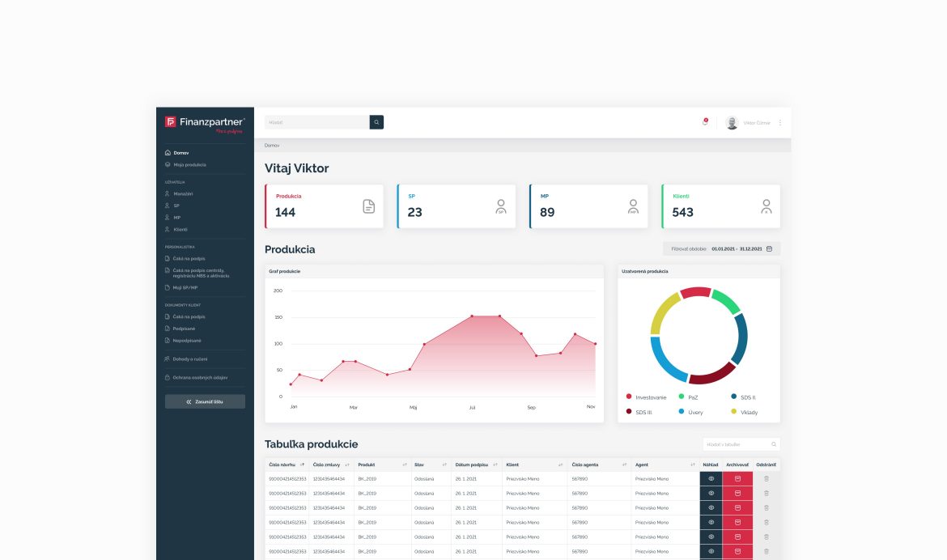The width and height of the screenshot is (947, 560).
Task: Click the search magnifier button in top bar
Action: pyautogui.click(x=376, y=122)
